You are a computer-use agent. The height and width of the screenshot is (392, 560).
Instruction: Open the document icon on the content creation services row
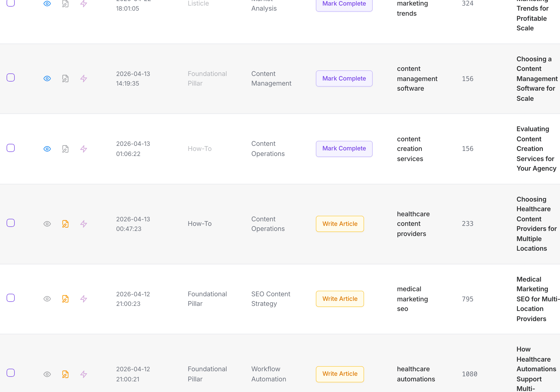pos(65,149)
